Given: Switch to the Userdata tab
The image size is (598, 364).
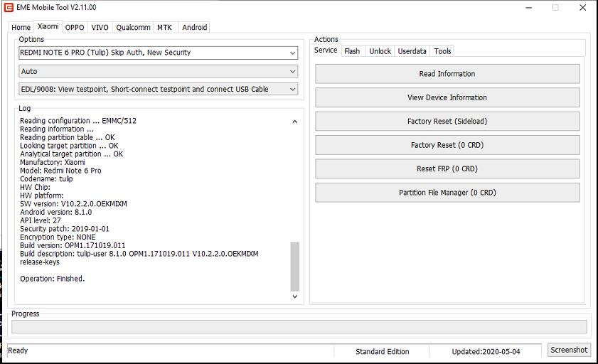Looking at the screenshot, I should (x=412, y=51).
